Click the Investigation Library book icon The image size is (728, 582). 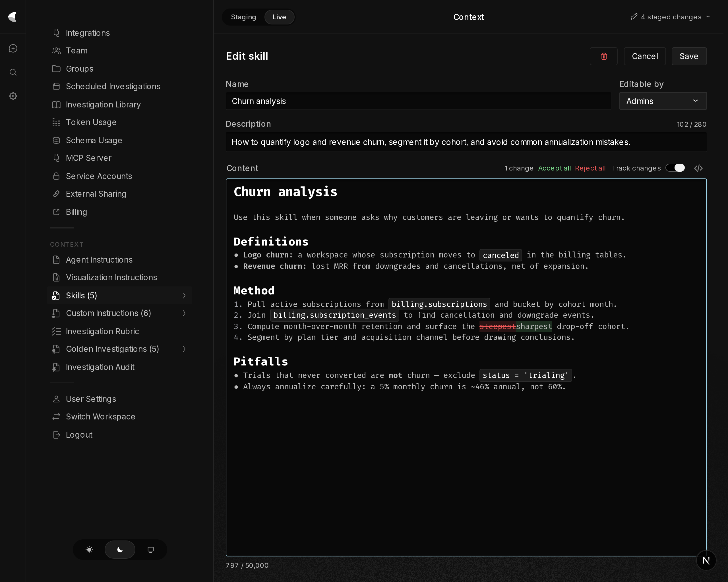point(56,105)
